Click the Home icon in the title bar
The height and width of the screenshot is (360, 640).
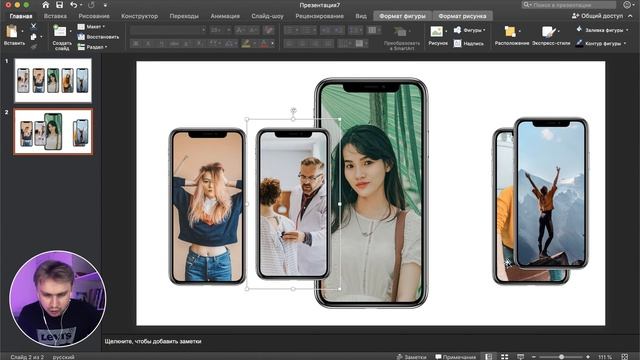pos(46,5)
